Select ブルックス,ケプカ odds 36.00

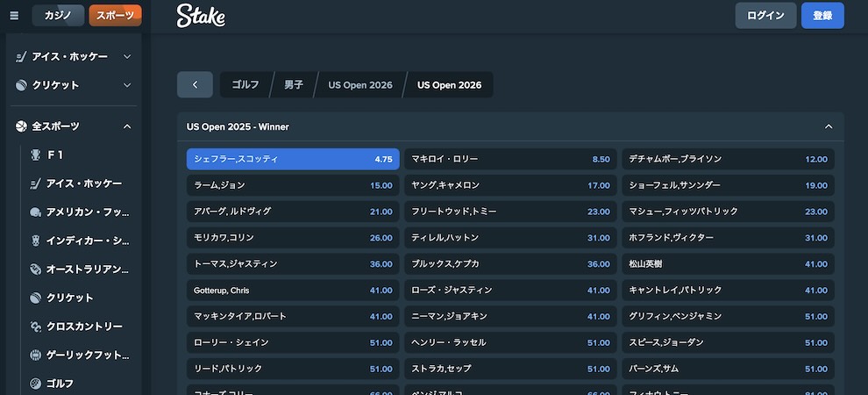click(510, 264)
